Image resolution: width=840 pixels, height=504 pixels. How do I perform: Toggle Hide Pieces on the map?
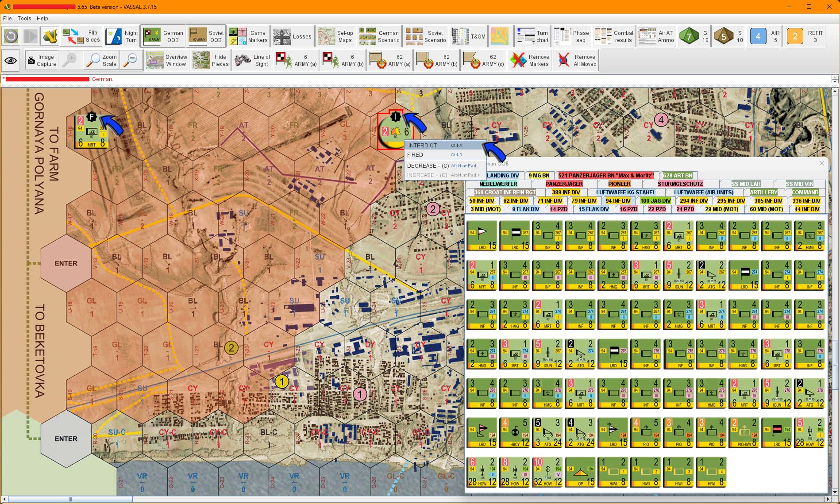(x=211, y=60)
